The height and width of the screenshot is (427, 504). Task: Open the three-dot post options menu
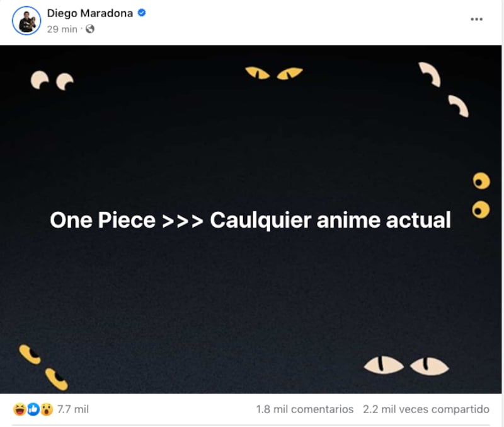pos(476,20)
